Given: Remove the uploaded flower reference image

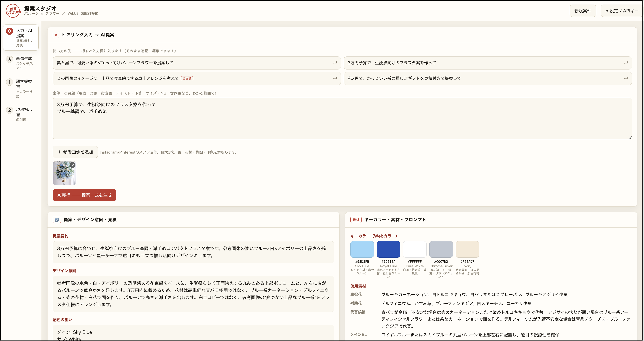Looking at the screenshot, I should (73, 165).
